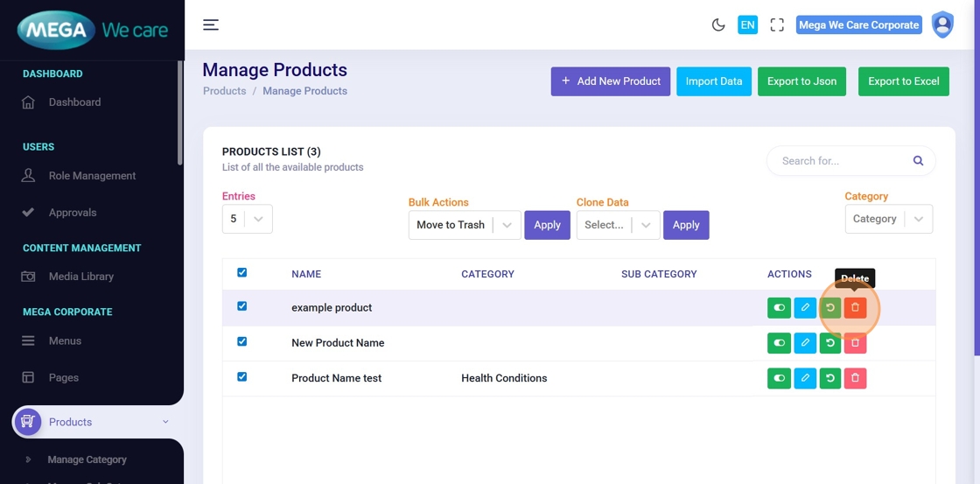Uncheck the New Product Name checkbox

[242, 342]
